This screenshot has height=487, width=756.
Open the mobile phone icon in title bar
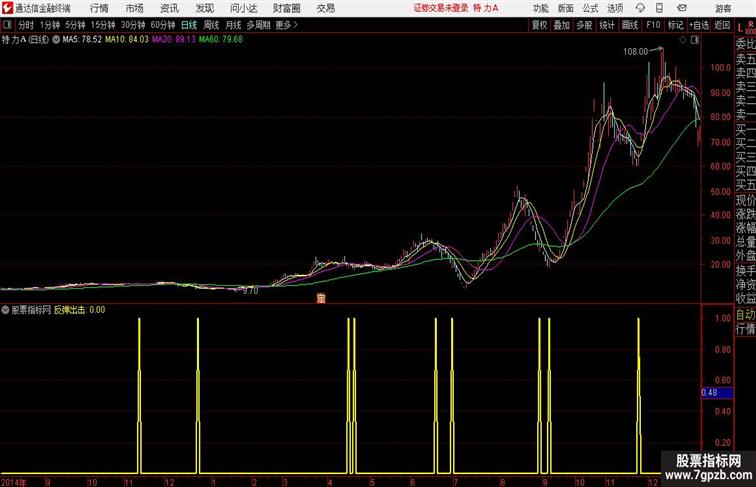[x=659, y=8]
